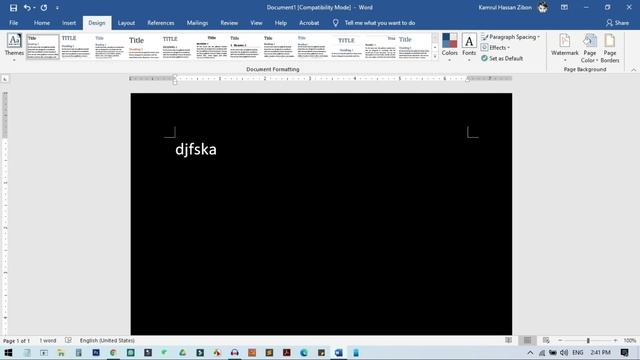Click Set as Default
This screenshot has height=360, width=640.
[502, 58]
